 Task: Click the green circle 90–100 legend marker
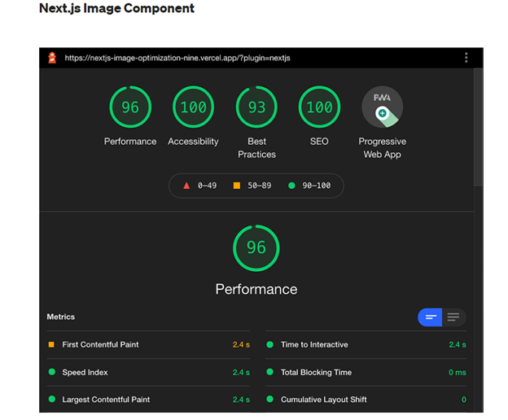pyautogui.click(x=291, y=186)
